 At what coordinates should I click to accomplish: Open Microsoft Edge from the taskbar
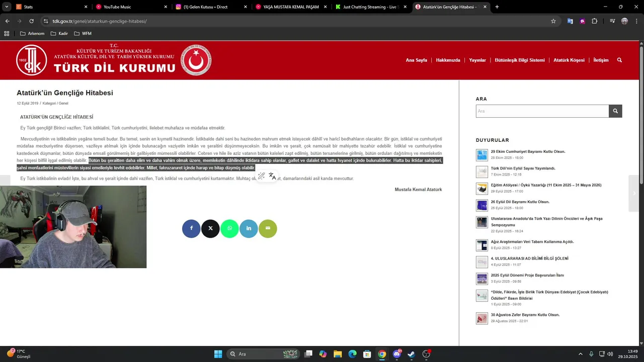[353, 354]
